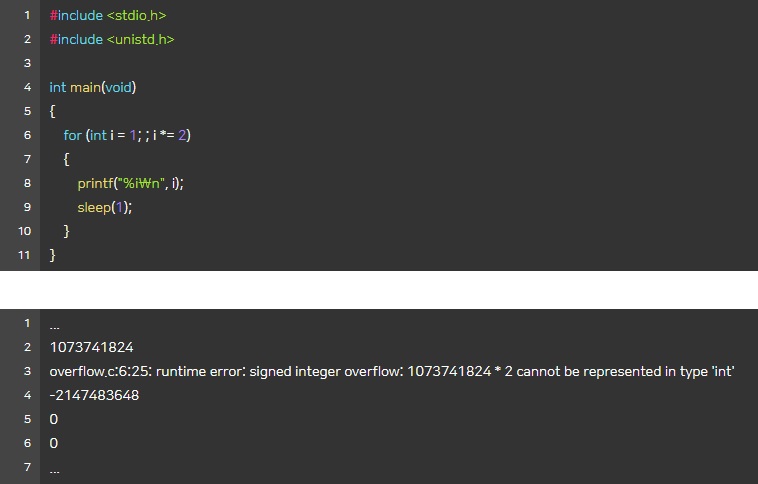Click the first 0 output line
The width and height of the screenshot is (758, 484).
(x=54, y=419)
